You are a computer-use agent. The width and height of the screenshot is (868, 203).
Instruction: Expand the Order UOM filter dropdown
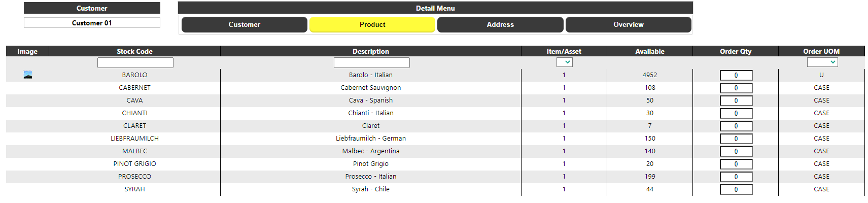pyautogui.click(x=822, y=62)
